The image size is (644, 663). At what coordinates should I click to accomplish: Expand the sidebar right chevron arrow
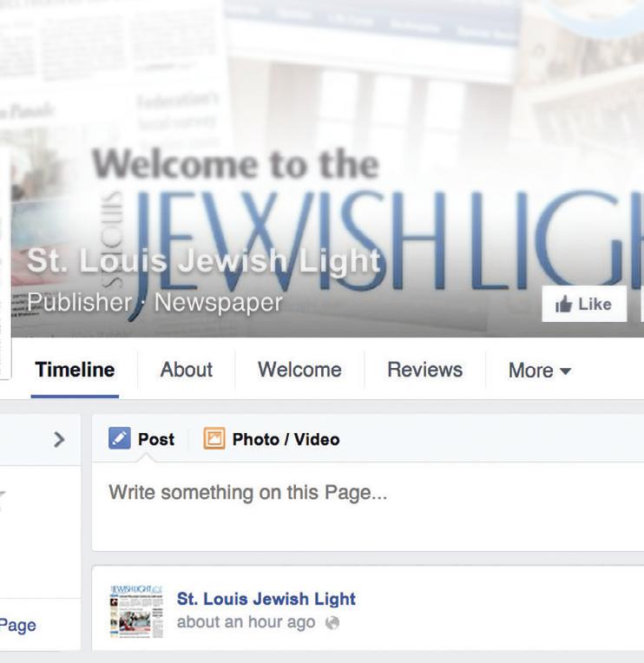pos(59,440)
